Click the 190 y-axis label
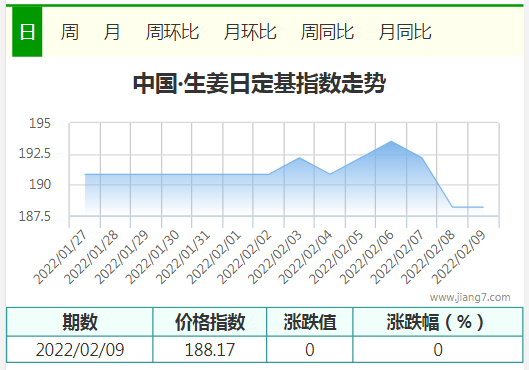This screenshot has height=370, width=529. [x=40, y=184]
